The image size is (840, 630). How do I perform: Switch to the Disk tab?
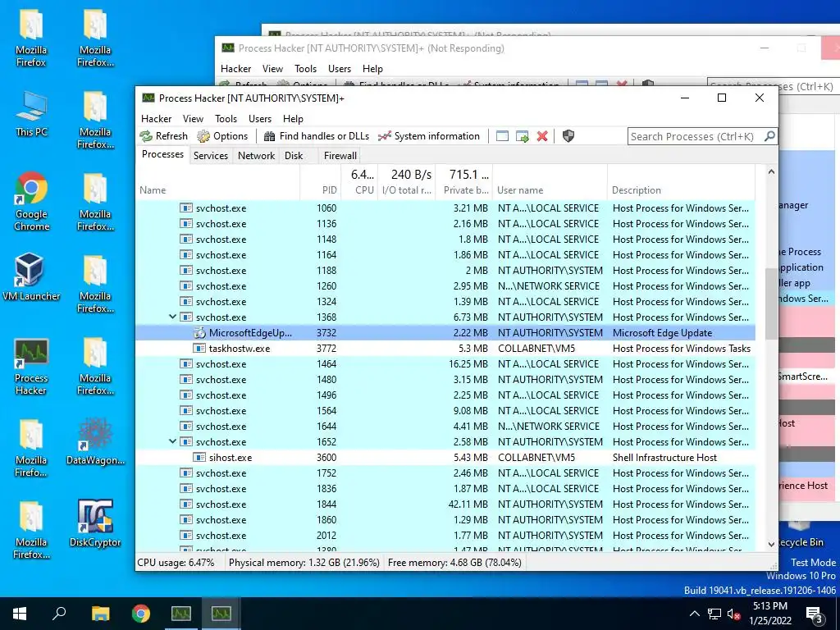point(294,155)
